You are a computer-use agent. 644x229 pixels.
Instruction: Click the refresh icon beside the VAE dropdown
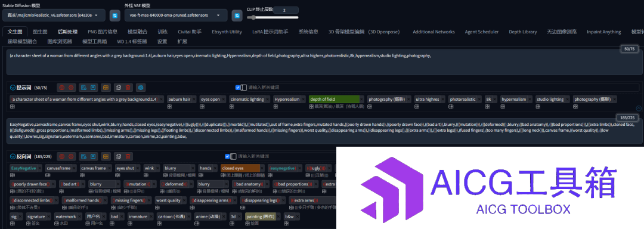[x=237, y=16]
